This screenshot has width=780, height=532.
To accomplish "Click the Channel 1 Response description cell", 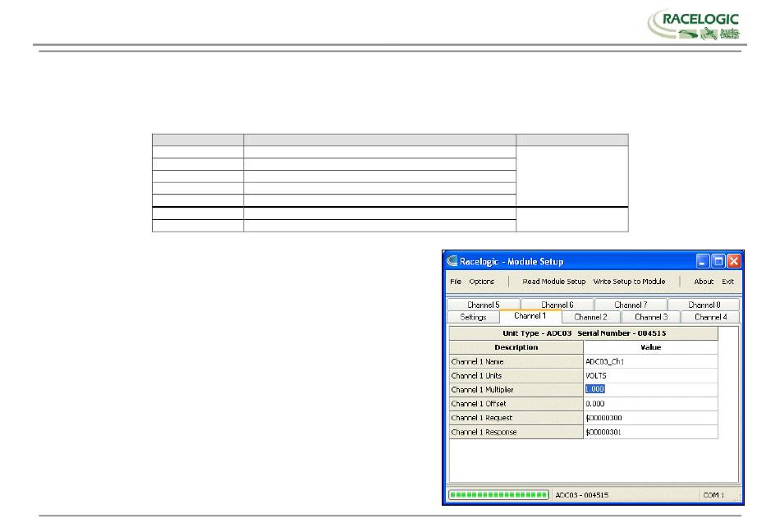I will [516, 432].
